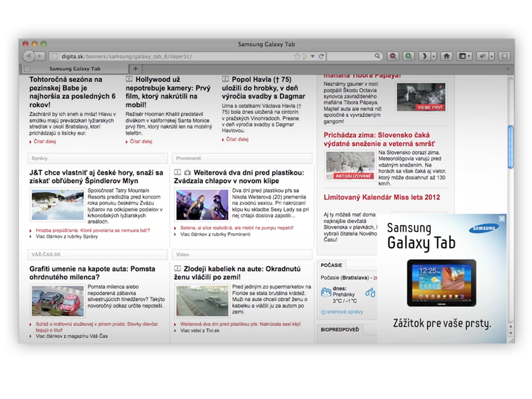Open the Prominenti section header

pos(242,158)
